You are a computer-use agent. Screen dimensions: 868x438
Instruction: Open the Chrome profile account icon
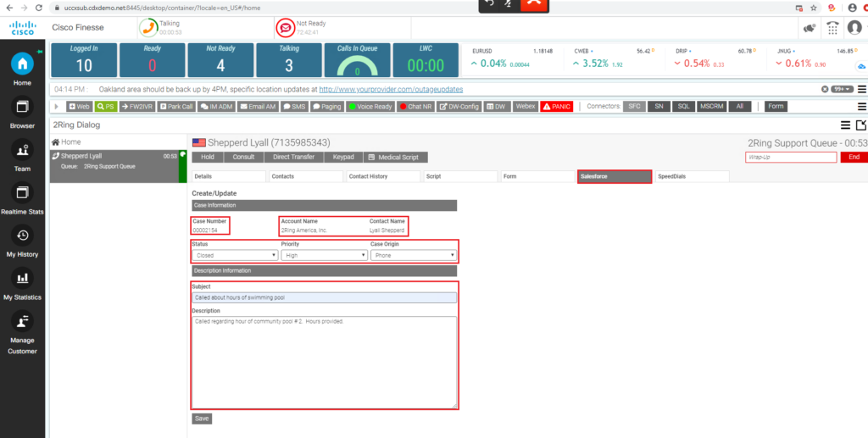click(852, 8)
